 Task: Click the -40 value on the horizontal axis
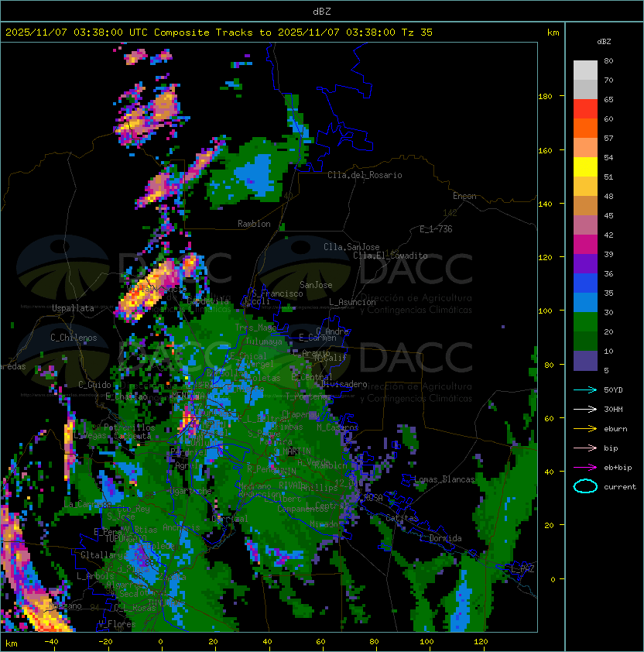(x=52, y=642)
